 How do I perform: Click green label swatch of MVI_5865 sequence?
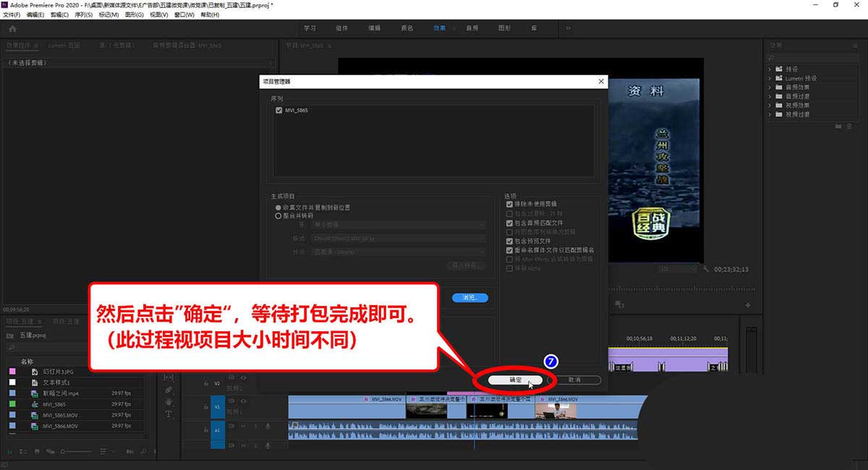(x=12, y=404)
